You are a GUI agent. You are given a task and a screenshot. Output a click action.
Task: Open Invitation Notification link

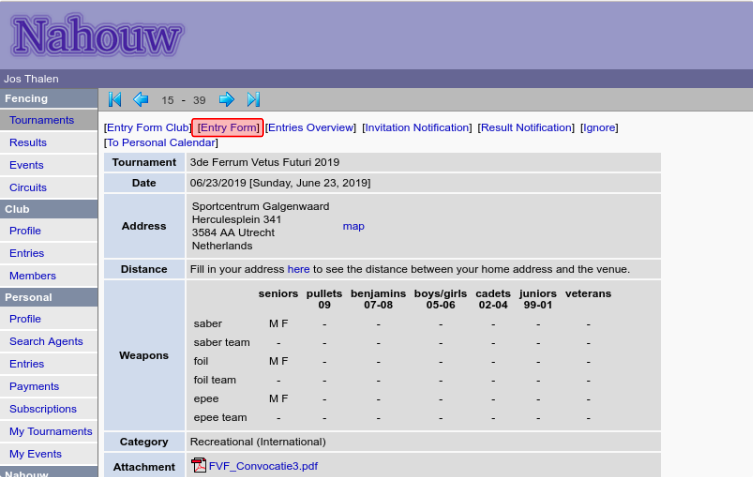click(x=417, y=128)
